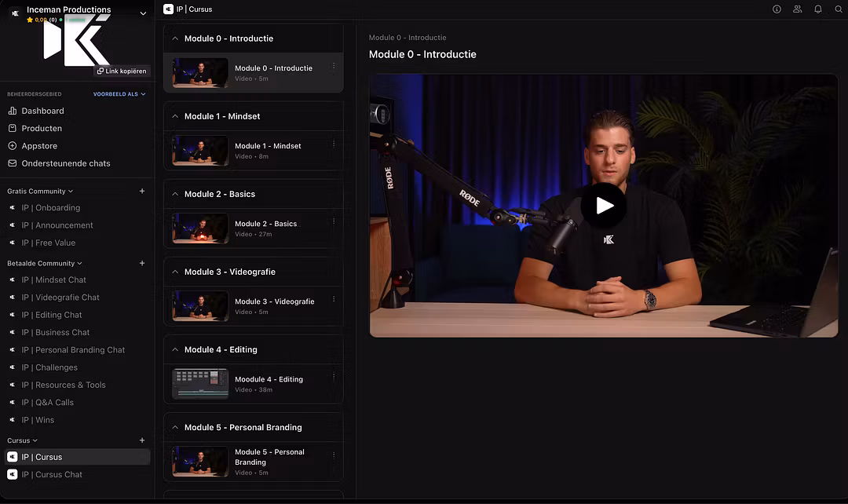Screen dimensions: 848x504
Task: Click the Link kopiëren button
Action: (122, 71)
